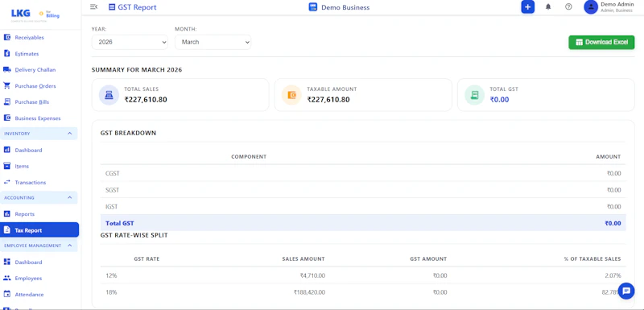Screen dimensions: 644x310
Task: Click the ₹188,420.00 sales amount
Action: [x=309, y=292]
